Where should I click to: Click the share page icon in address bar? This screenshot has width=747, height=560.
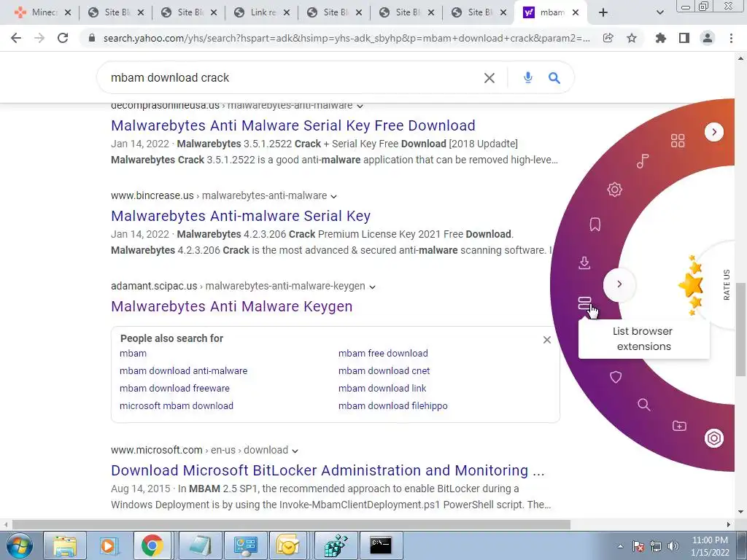pyautogui.click(x=608, y=38)
